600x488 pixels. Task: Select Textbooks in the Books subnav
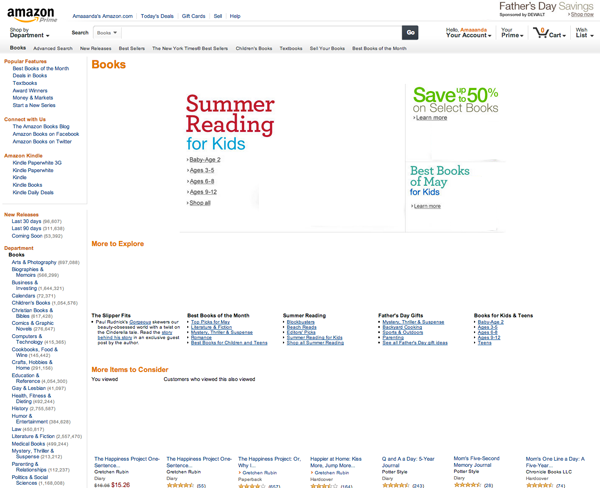291,49
